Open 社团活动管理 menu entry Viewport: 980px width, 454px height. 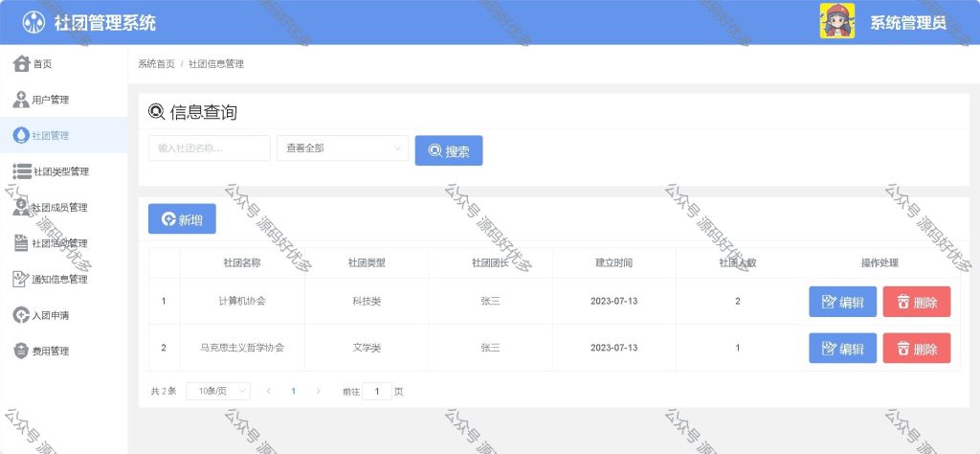pyautogui.click(x=64, y=243)
